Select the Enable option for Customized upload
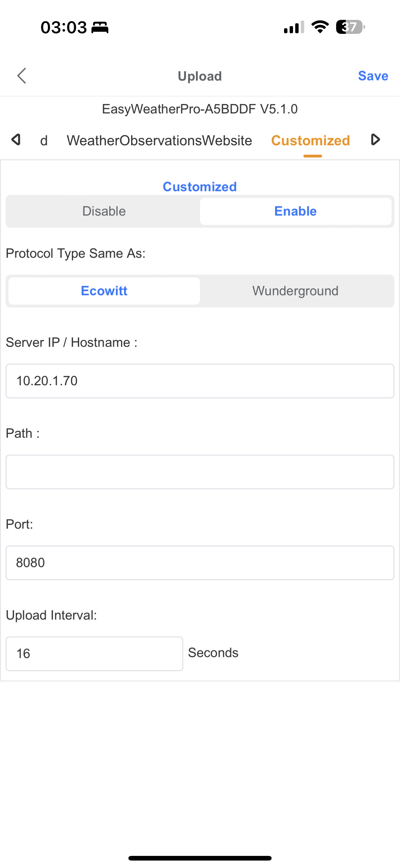Image resolution: width=400 pixels, height=868 pixels. (x=295, y=211)
